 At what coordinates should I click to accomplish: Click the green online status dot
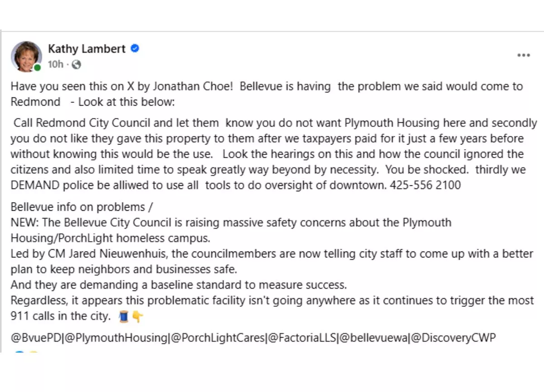[x=37, y=68]
